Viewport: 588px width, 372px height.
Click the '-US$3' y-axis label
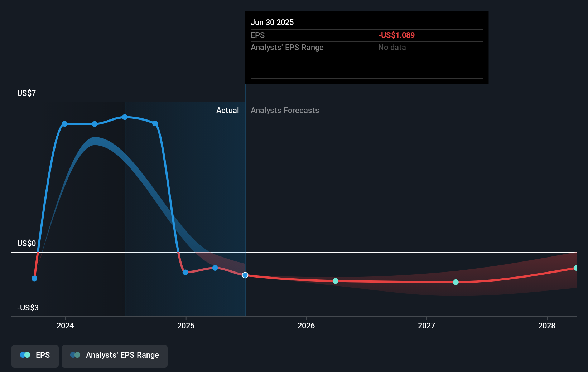(x=28, y=308)
